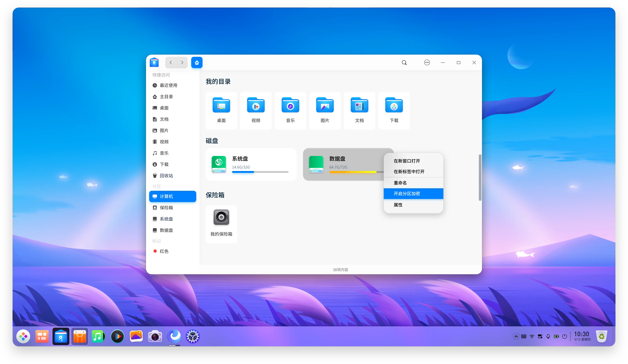Click the notification bell in tray

pyautogui.click(x=548, y=336)
